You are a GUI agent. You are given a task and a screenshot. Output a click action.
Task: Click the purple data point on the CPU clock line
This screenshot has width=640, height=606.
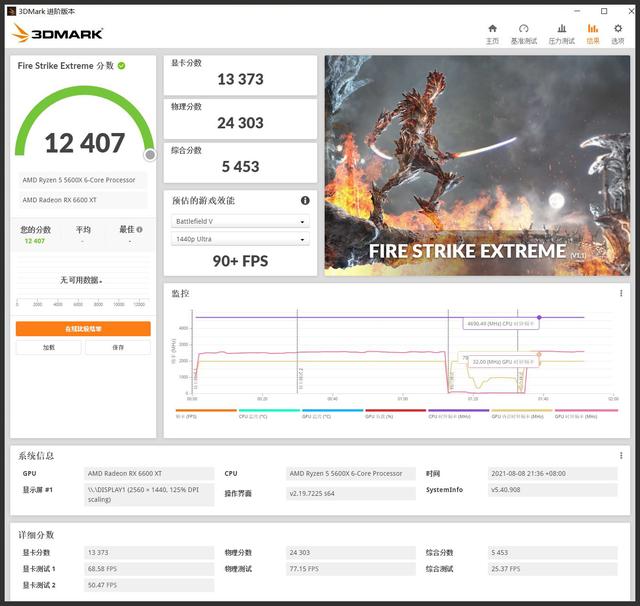click(x=539, y=317)
